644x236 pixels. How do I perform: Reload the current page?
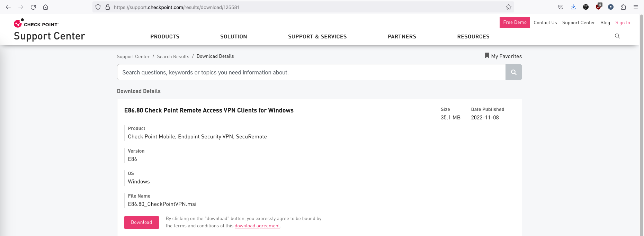(33, 7)
